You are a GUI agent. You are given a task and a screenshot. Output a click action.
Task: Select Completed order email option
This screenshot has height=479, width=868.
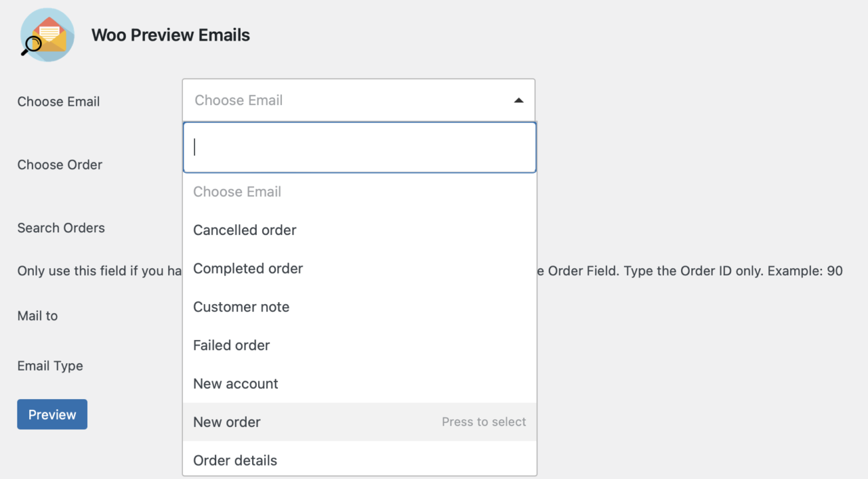coord(247,268)
